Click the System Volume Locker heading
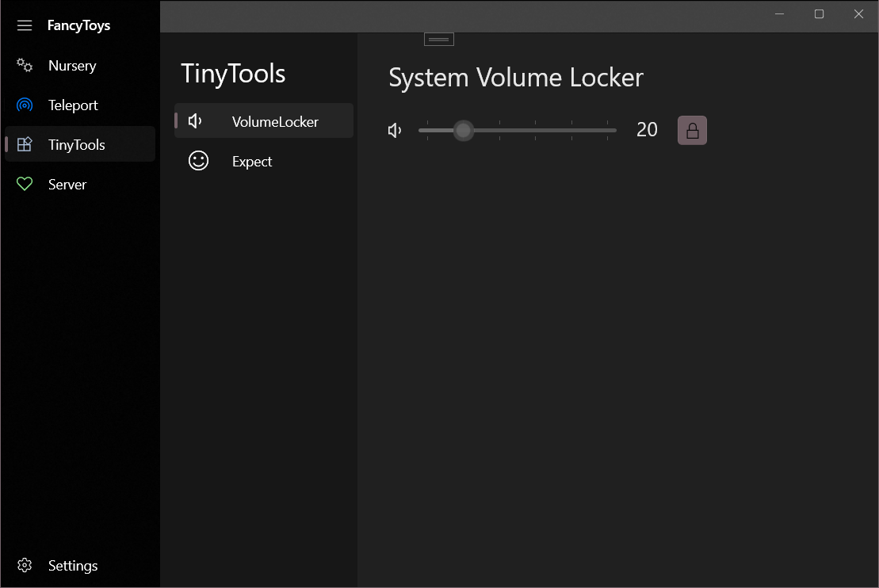 [x=515, y=77]
